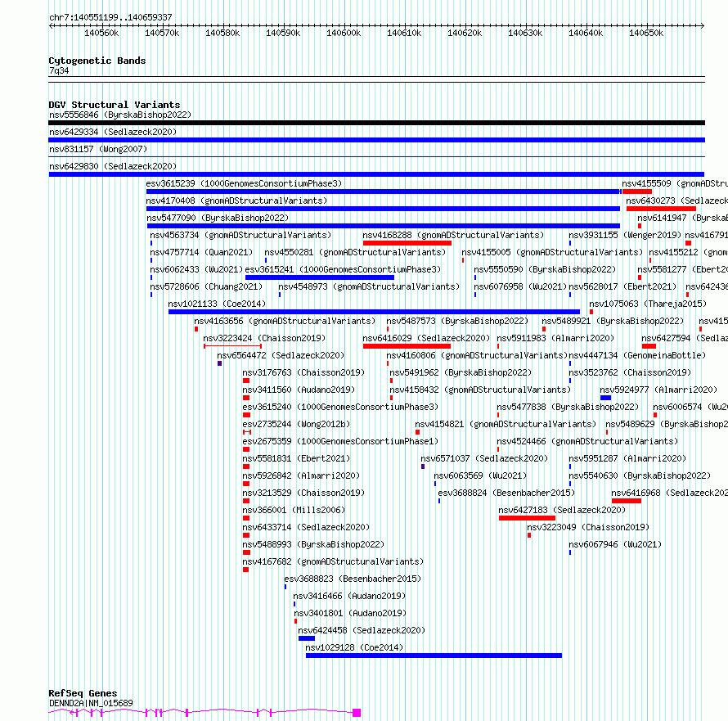
Task: Select the red nsv6427183 variant bar
Action: coord(527,518)
